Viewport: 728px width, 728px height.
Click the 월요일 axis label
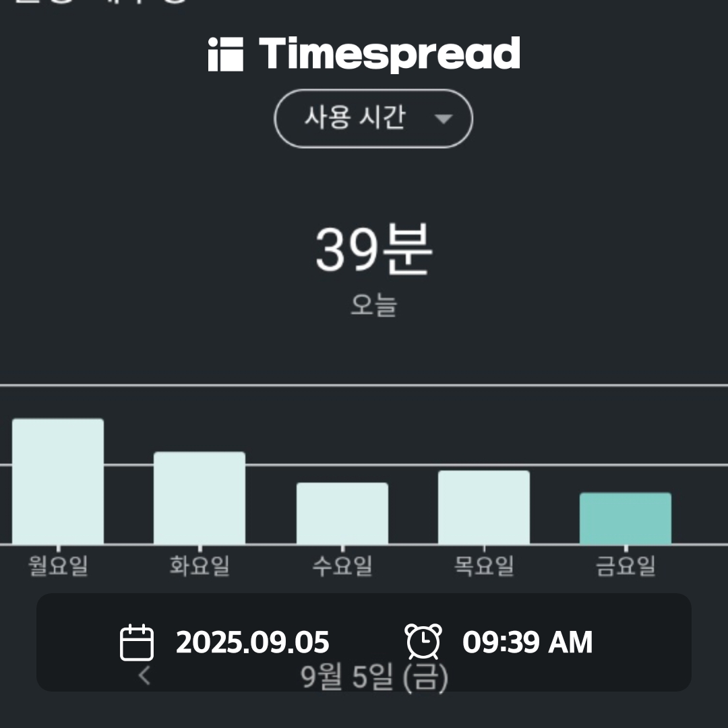pyautogui.click(x=58, y=566)
